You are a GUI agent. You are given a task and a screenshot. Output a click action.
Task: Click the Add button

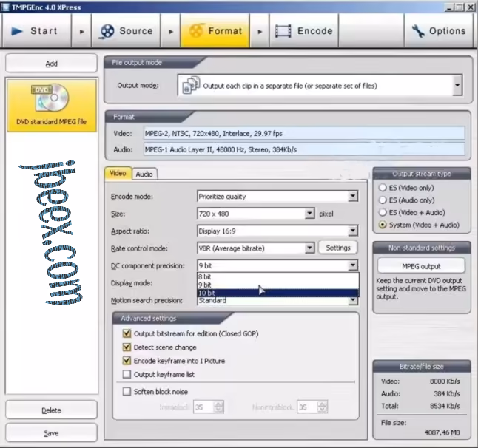click(x=51, y=64)
